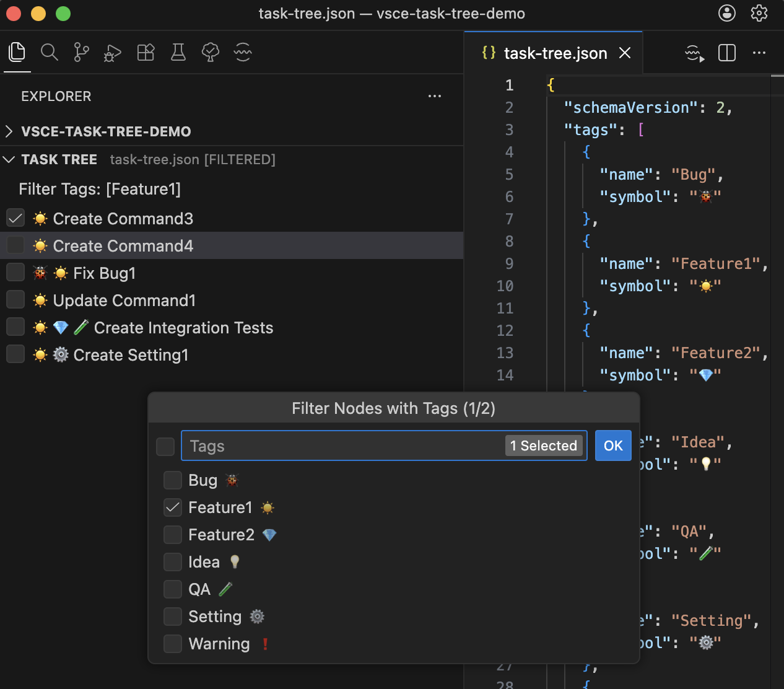Image resolution: width=784 pixels, height=689 pixels.
Task: Click the "Bug" value on line 5
Action: pyautogui.click(x=694, y=174)
